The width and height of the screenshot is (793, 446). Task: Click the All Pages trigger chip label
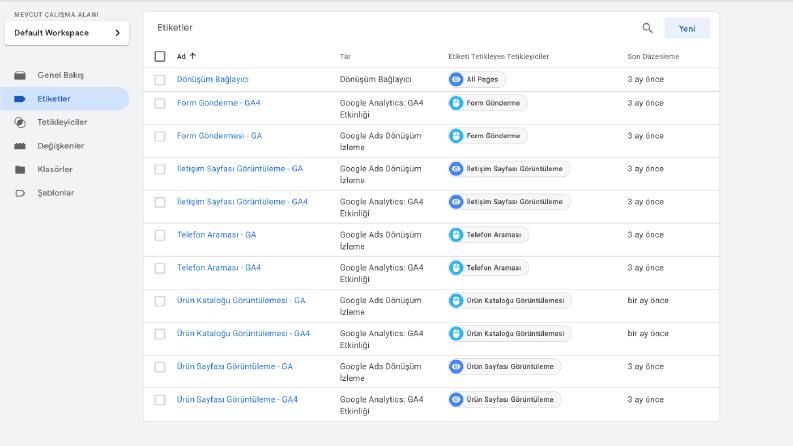coord(482,79)
